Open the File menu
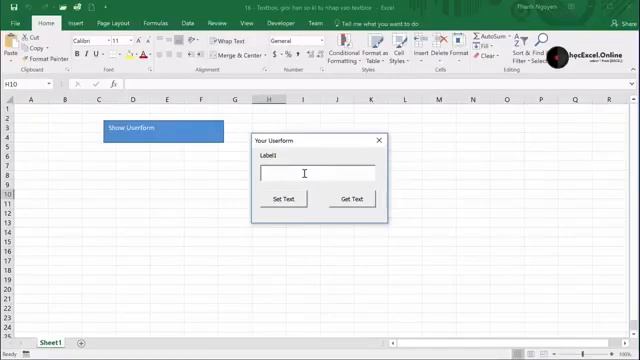The height and width of the screenshot is (360, 640). 15,24
